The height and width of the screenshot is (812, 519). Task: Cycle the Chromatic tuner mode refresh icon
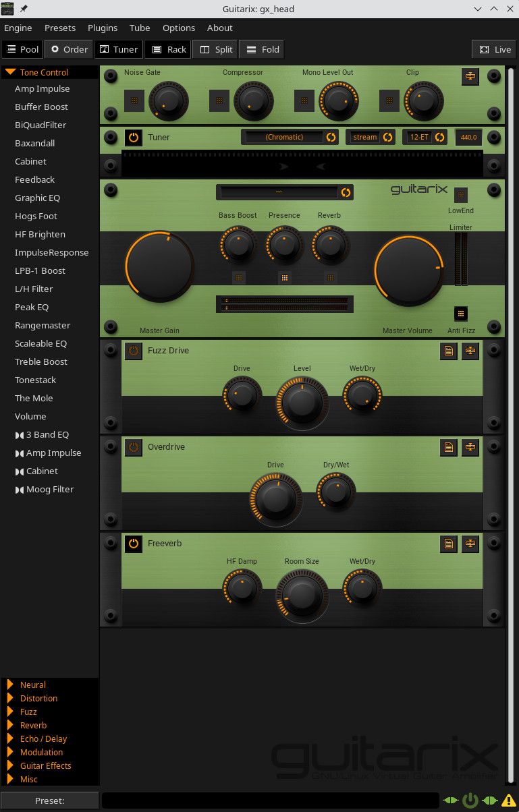coord(331,137)
